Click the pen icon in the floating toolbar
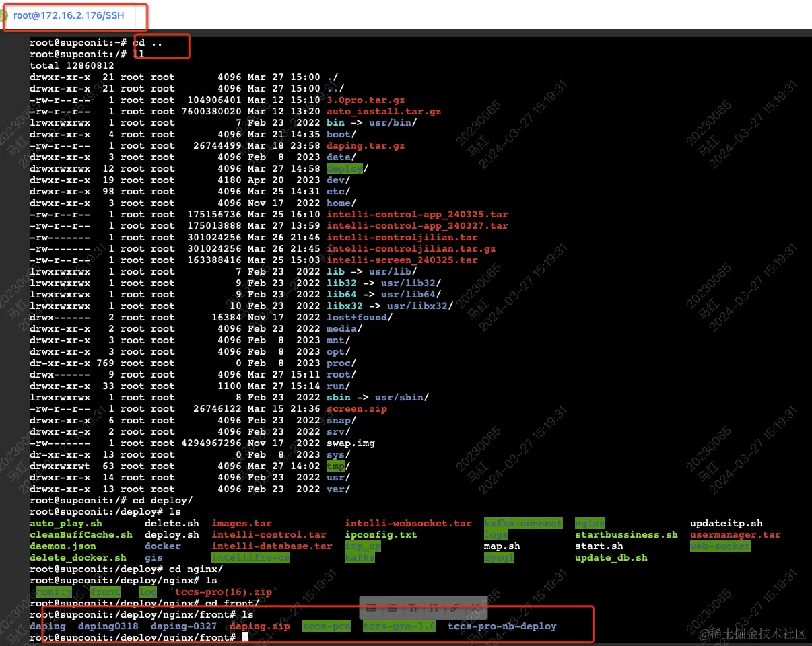812x646 pixels. pos(455,608)
